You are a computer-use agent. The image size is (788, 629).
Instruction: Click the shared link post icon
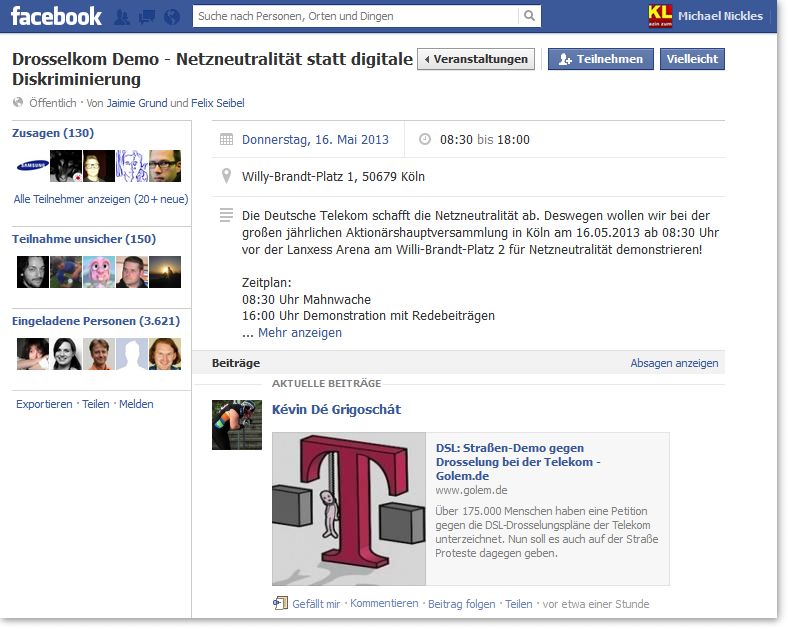click(280, 603)
